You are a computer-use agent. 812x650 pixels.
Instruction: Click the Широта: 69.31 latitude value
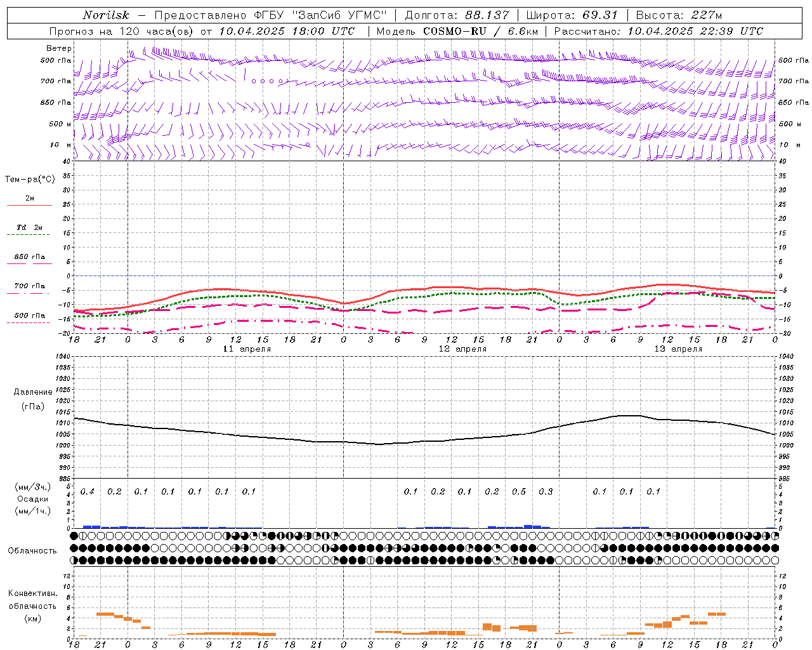[x=572, y=15]
